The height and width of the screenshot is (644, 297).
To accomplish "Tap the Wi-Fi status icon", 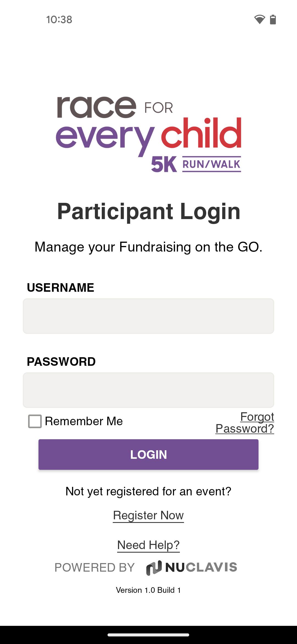I will (x=259, y=20).
